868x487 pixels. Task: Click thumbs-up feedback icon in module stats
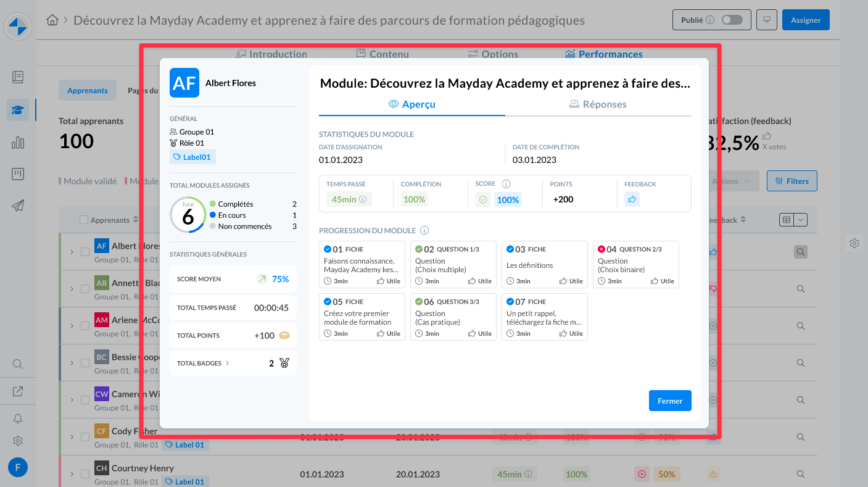point(632,199)
